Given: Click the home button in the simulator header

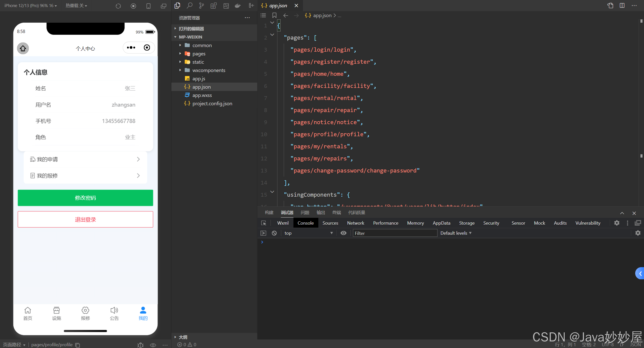Looking at the screenshot, I should point(23,48).
